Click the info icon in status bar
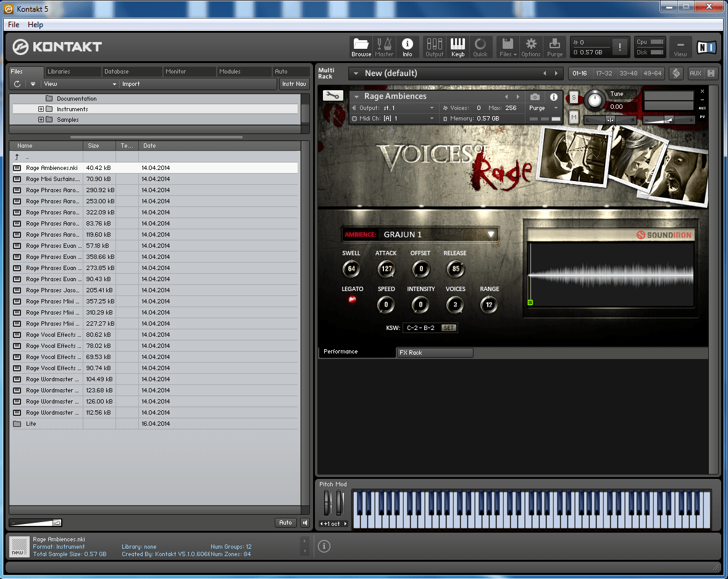Viewport: 728px width, 579px height. [324, 546]
